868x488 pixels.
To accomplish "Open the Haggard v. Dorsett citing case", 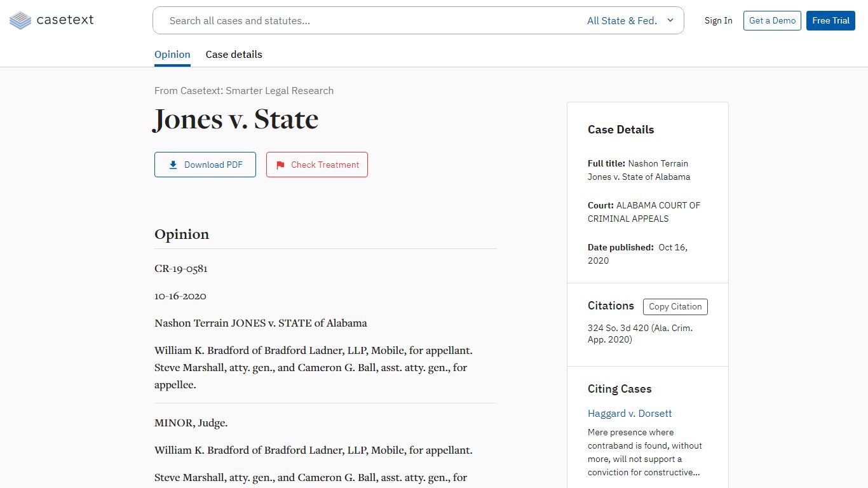I will point(630,413).
